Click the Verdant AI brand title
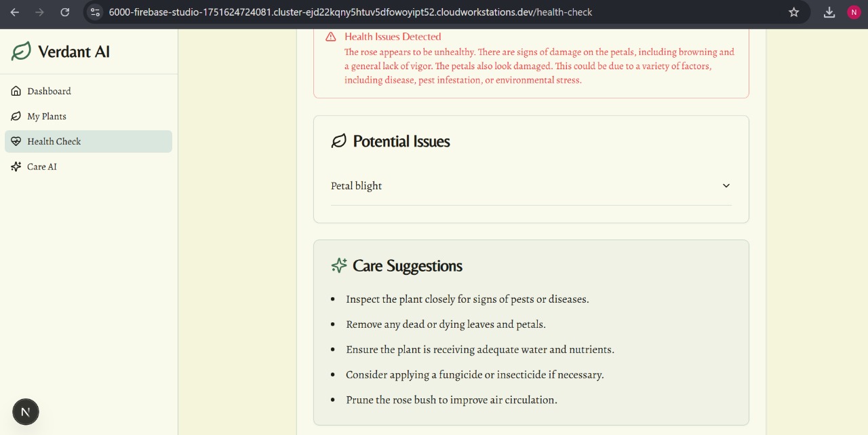The height and width of the screenshot is (435, 868). 74,52
